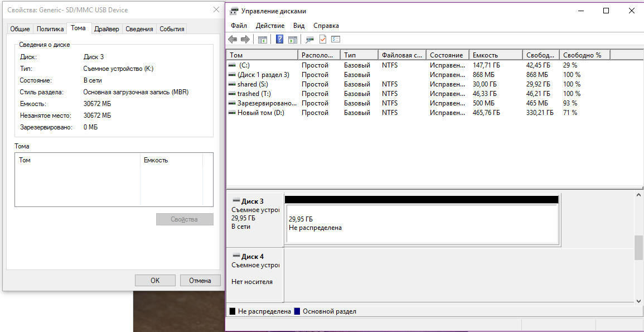Switch to the Драйвер tab
The width and height of the screenshot is (644, 332).
(106, 29)
